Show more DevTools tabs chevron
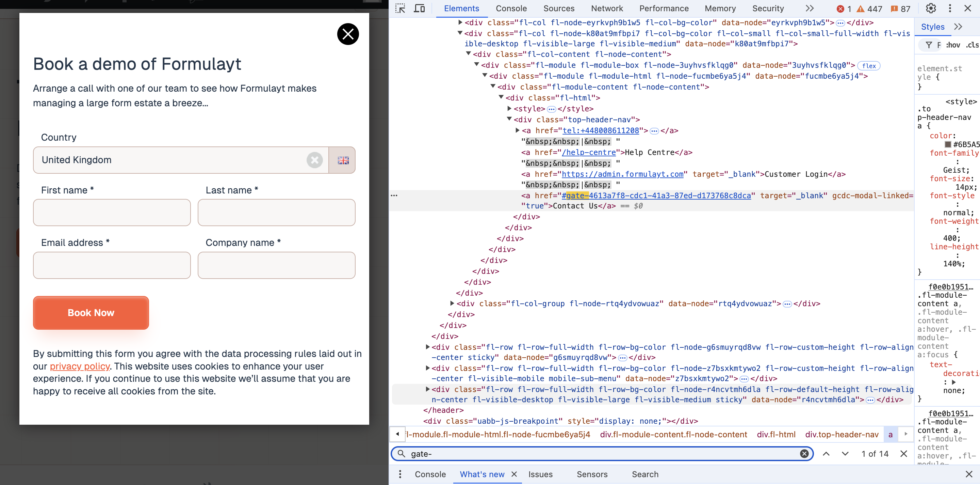 pos(810,9)
